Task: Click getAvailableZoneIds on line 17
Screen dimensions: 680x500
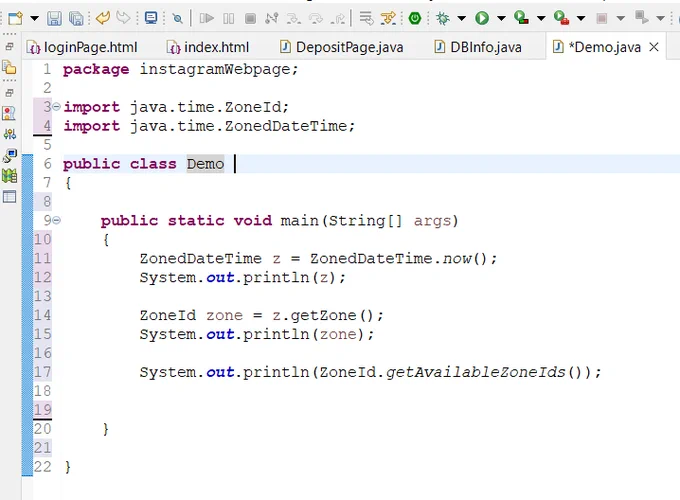Action: (476, 372)
